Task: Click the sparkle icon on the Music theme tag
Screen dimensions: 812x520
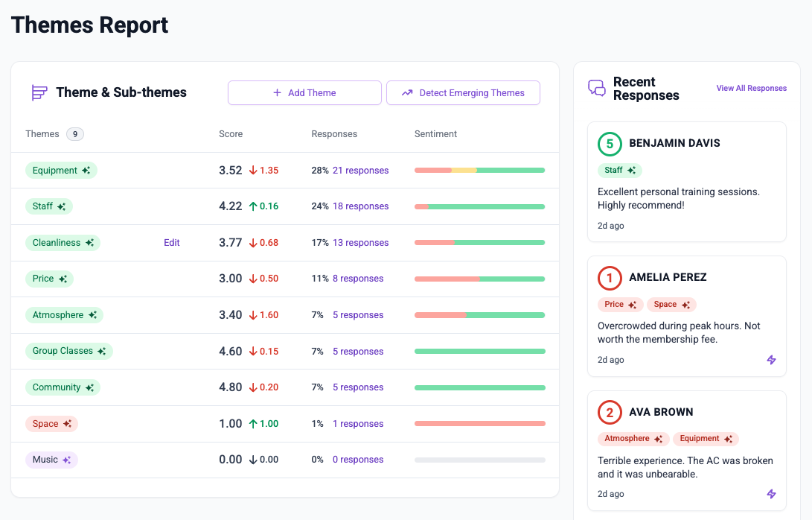Action: [66, 460]
